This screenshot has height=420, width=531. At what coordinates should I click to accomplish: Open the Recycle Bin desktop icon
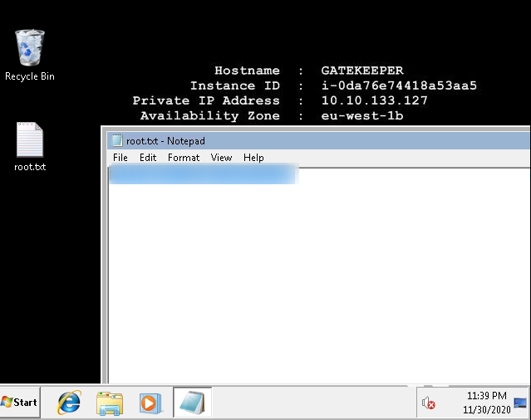[30, 48]
